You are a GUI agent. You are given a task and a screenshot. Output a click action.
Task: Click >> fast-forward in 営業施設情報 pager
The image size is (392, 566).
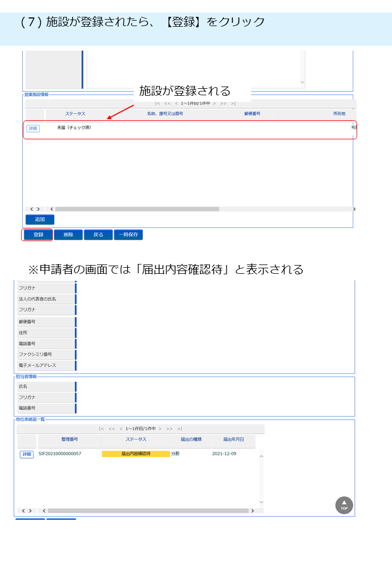[x=223, y=103]
